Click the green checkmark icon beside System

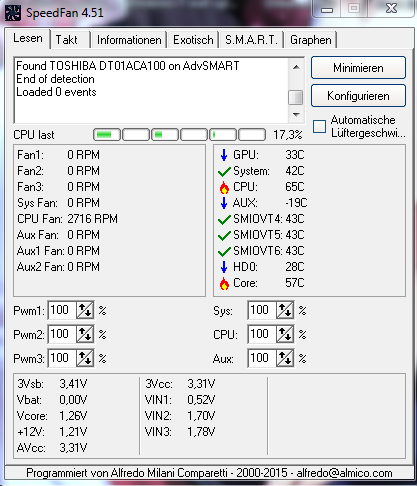(224, 171)
